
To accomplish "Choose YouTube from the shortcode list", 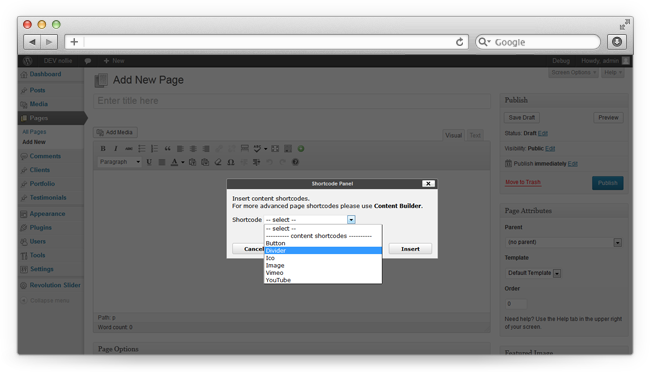I will pyautogui.click(x=323, y=280).
